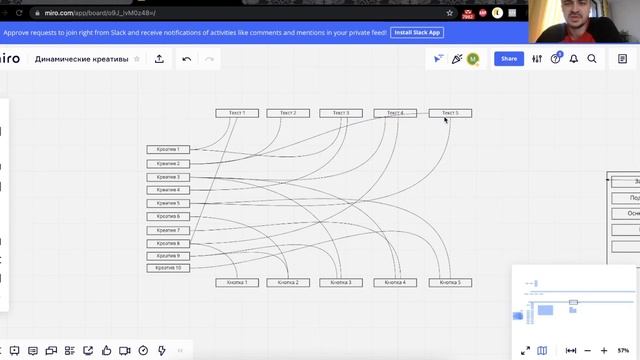The height and width of the screenshot is (360, 640).
Task: Select the Креатив 4 box
Action: pyautogui.click(x=168, y=190)
